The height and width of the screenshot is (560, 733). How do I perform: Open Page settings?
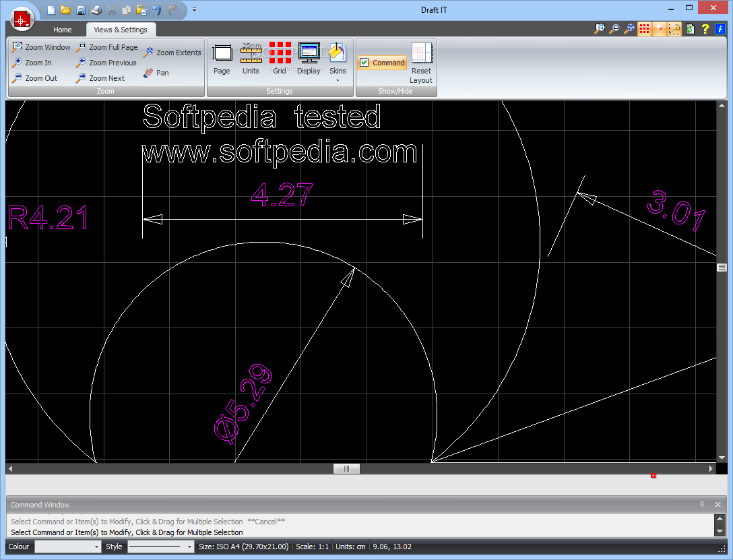(222, 59)
